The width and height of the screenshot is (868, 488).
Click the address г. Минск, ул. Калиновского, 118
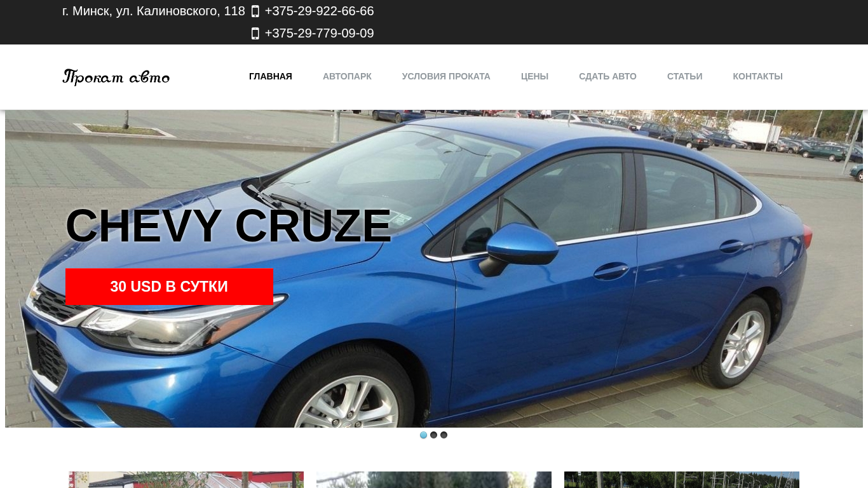point(154,11)
